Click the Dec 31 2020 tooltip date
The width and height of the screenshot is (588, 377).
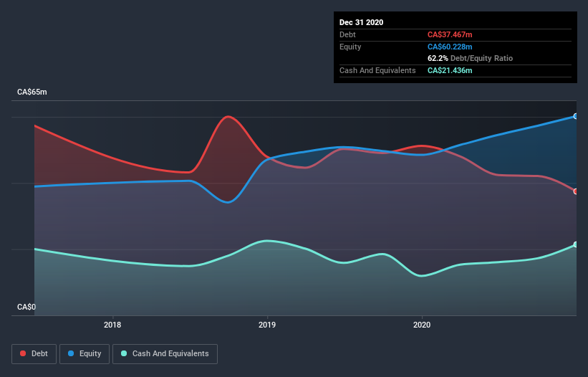point(361,22)
